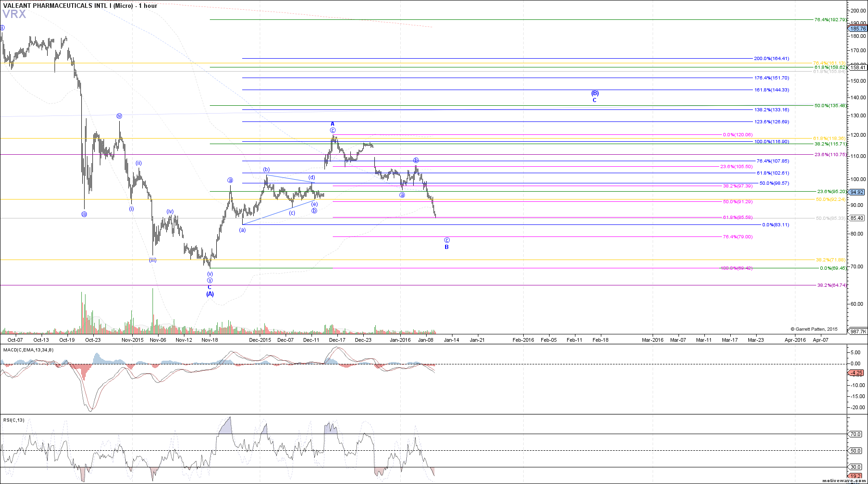Click the Oct-19 date on time axis

67,340
